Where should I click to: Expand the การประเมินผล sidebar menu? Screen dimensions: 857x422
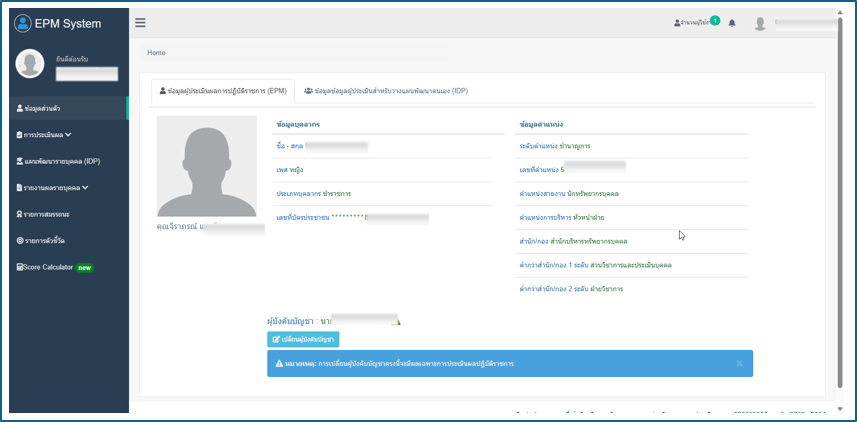coord(68,134)
